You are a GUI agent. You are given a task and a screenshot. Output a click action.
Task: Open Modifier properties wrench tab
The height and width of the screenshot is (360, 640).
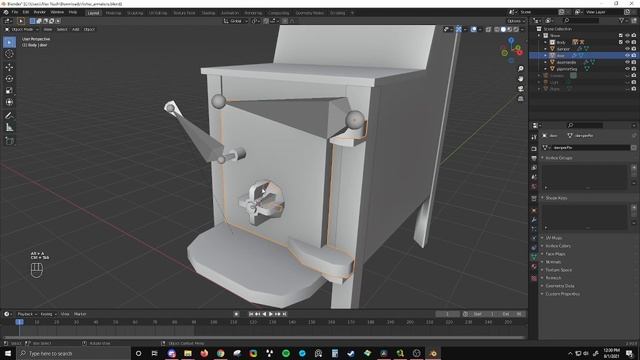534,220
